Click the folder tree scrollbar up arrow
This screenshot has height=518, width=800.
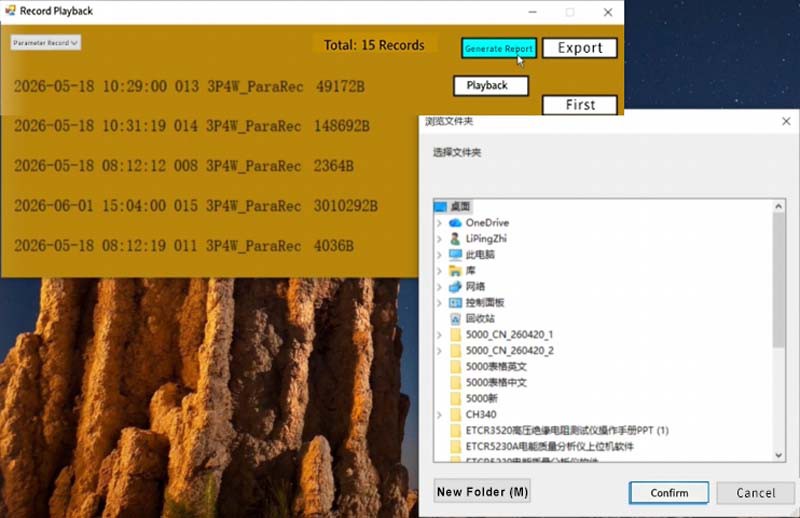[x=779, y=206]
